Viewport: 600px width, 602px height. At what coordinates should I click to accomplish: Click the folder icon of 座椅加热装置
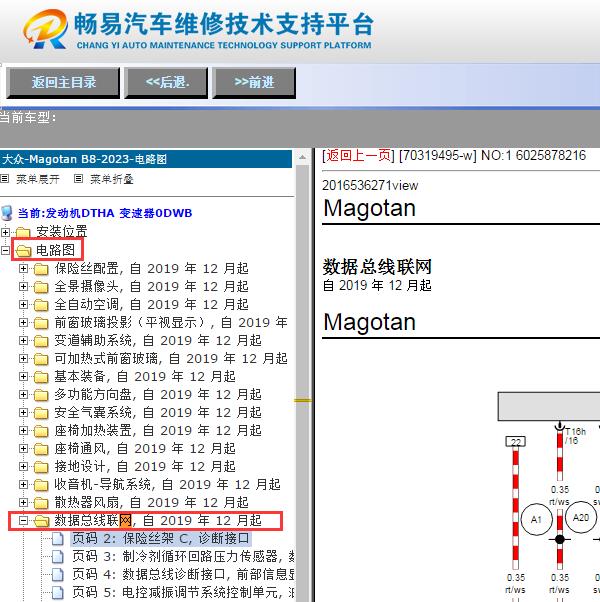tap(41, 431)
